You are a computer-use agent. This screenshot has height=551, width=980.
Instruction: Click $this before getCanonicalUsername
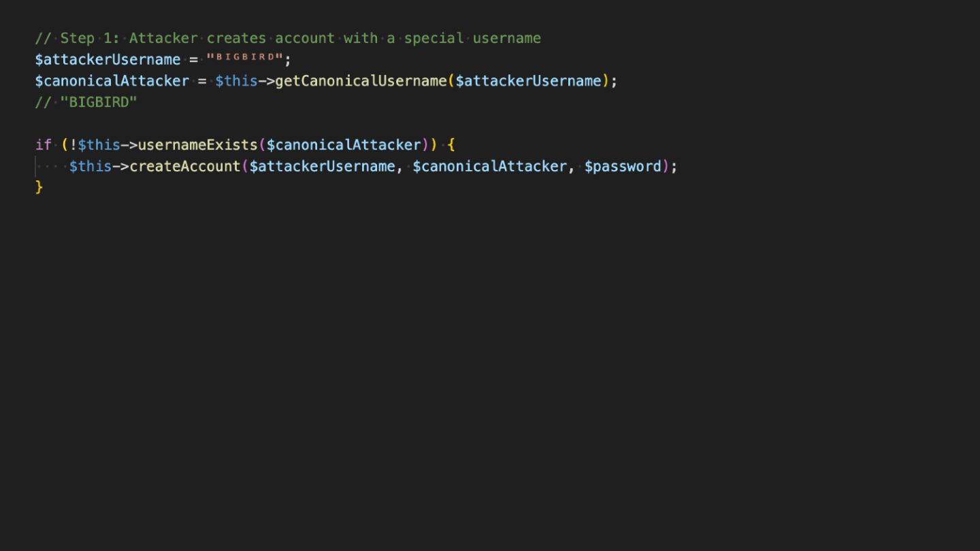pyautogui.click(x=236, y=81)
